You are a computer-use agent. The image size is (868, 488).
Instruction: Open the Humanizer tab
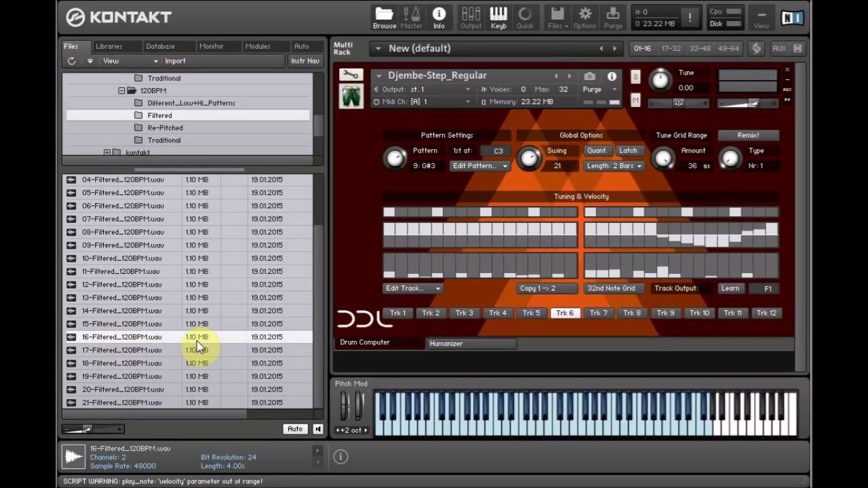click(471, 344)
